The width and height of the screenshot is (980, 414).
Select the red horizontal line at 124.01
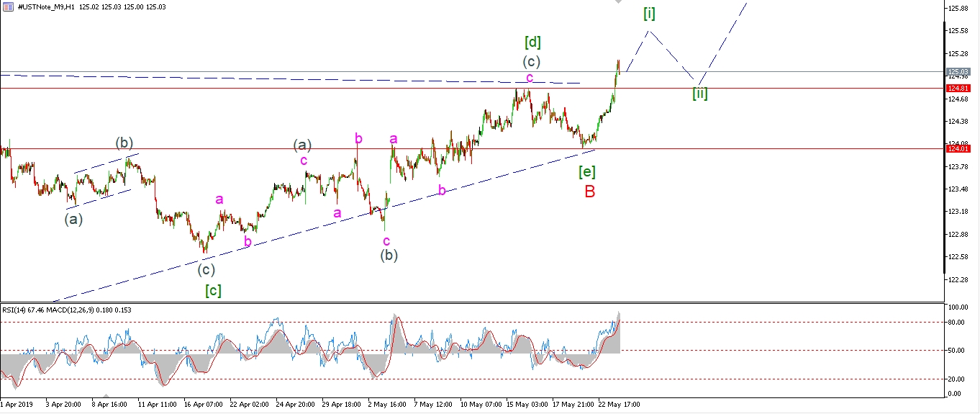[x=471, y=148]
